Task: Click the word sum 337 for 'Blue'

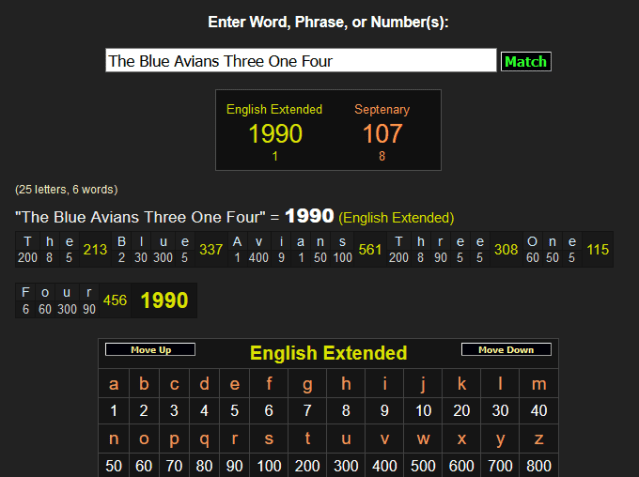Action: (x=211, y=250)
